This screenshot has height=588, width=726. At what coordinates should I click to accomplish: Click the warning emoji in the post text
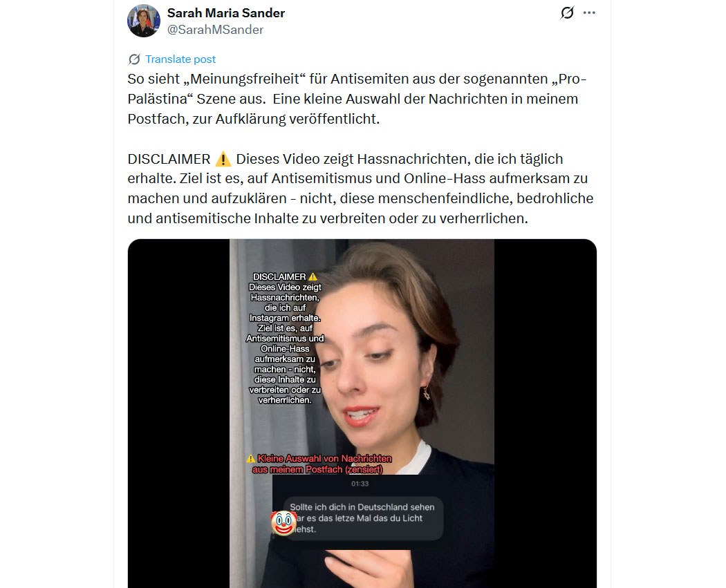[x=223, y=159]
